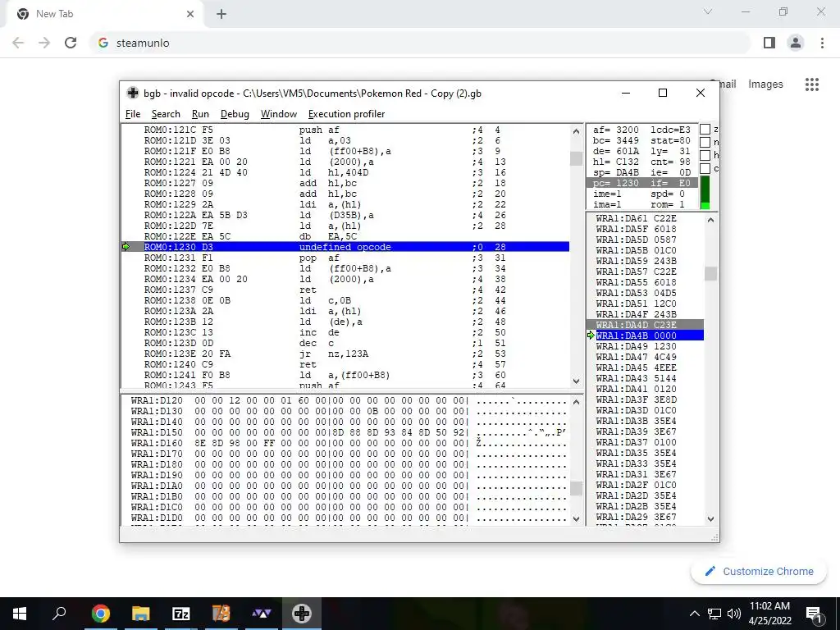Open the Window menu in bgb
The height and width of the screenshot is (630, 840).
click(279, 113)
